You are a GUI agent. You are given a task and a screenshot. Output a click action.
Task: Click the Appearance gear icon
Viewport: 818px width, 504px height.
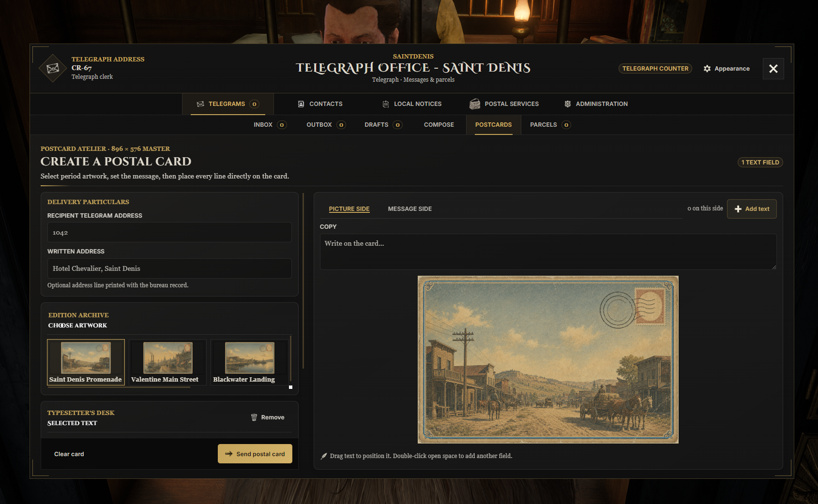[x=707, y=69]
